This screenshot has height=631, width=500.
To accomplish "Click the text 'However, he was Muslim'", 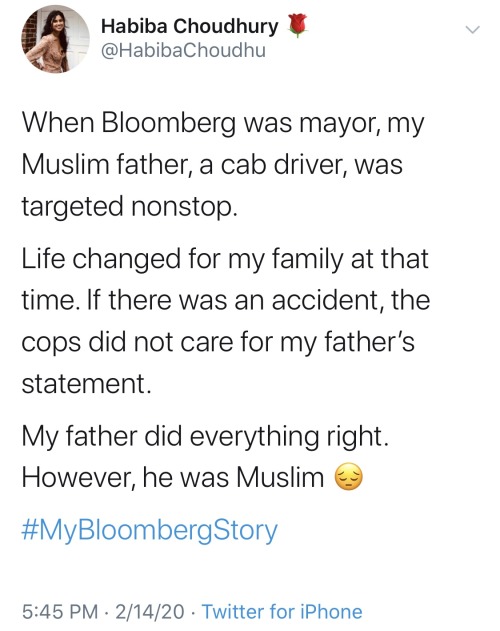I will (173, 478).
